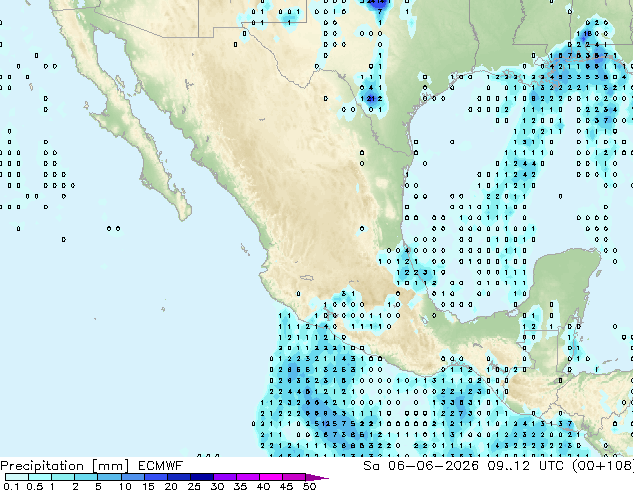The image size is (634, 490).
Task: Click the 'Sa 06-06-2026' date text
Action: point(421,466)
